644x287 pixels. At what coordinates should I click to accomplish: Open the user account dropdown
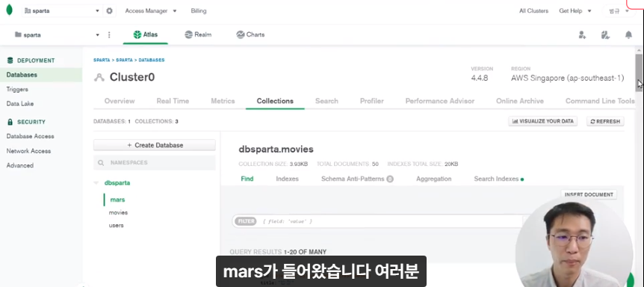(619, 11)
